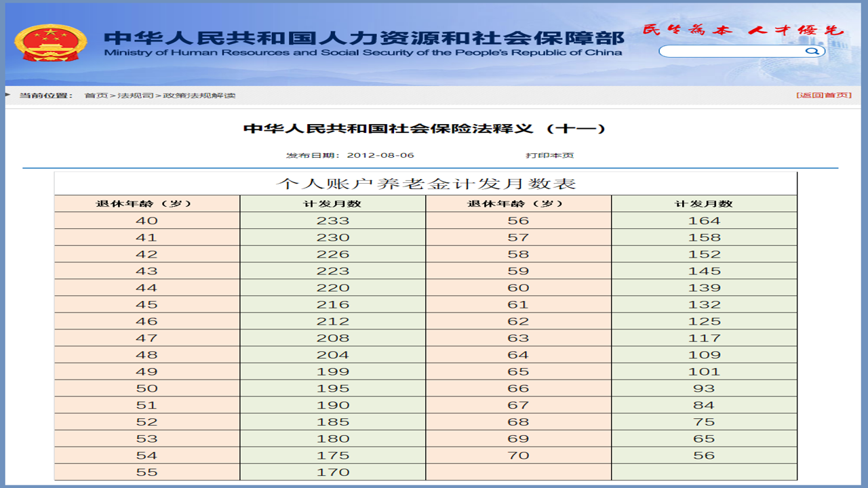Click the retirement age 64 cell
The height and width of the screenshot is (488, 868).
point(519,354)
